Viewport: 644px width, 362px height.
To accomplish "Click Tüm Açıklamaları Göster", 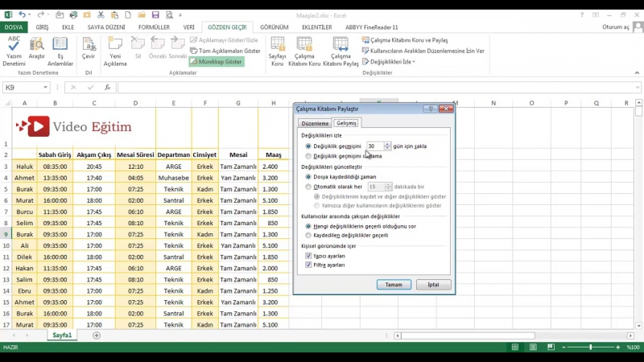I will coord(225,51).
